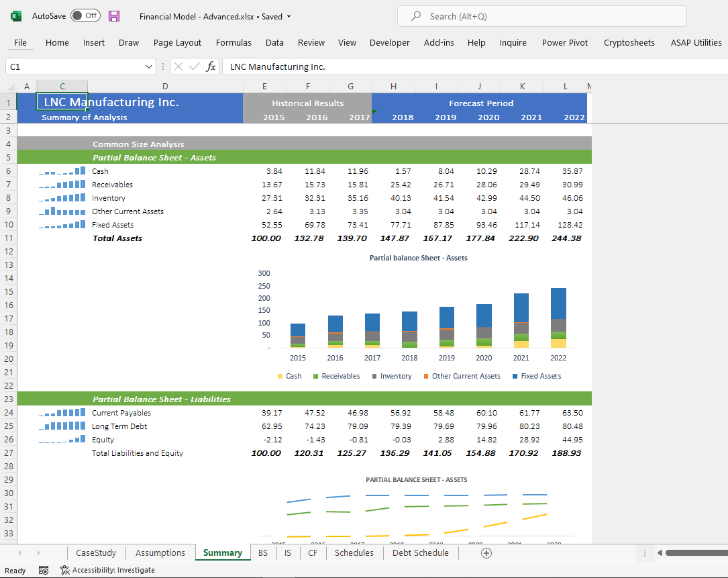Image resolution: width=728 pixels, height=578 pixels.
Task: Select row 11 header
Action: (8, 238)
